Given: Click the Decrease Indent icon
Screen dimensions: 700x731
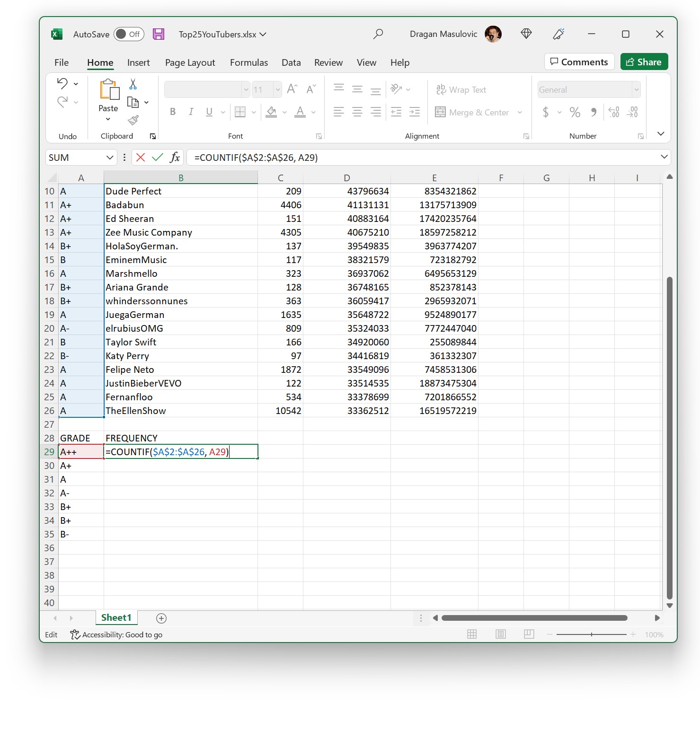Looking at the screenshot, I should pyautogui.click(x=396, y=112).
